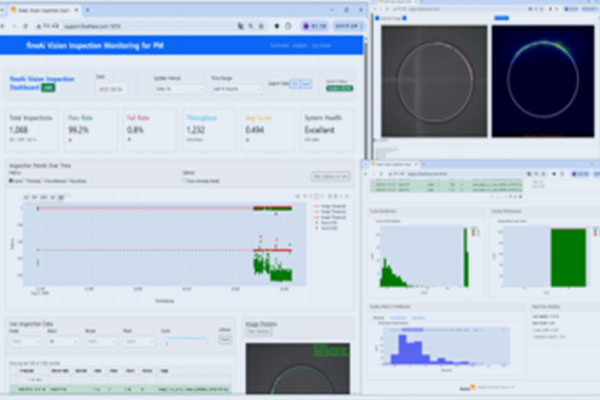
Task: Select the box select tool in chart modebar
Action: 316,196
